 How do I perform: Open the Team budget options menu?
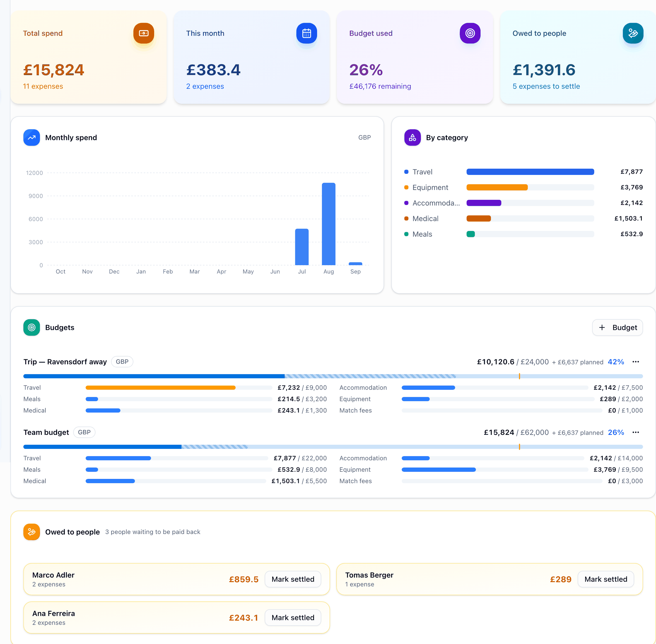click(636, 433)
